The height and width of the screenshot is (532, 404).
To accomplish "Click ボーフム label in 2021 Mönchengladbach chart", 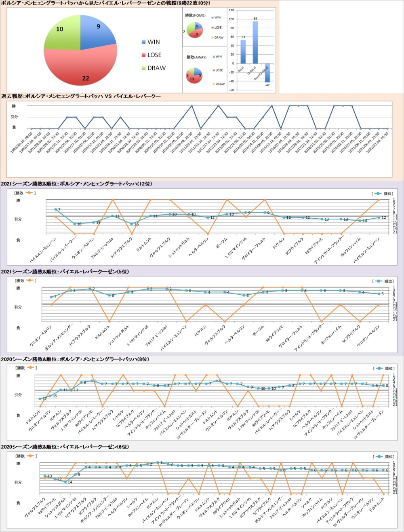I will [x=221, y=243].
